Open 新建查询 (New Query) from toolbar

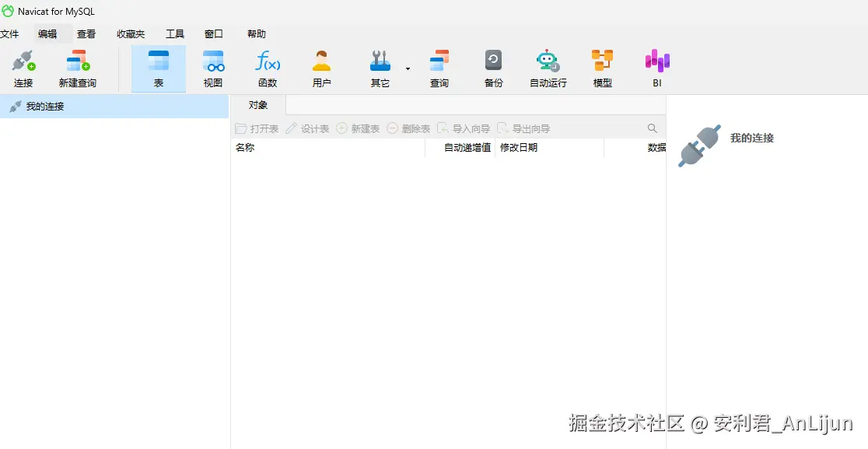pyautogui.click(x=78, y=69)
